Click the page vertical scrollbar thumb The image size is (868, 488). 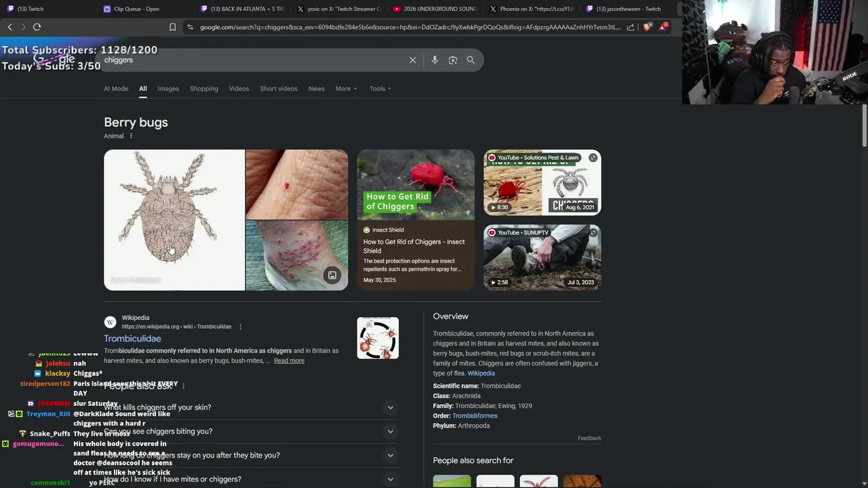(x=865, y=126)
